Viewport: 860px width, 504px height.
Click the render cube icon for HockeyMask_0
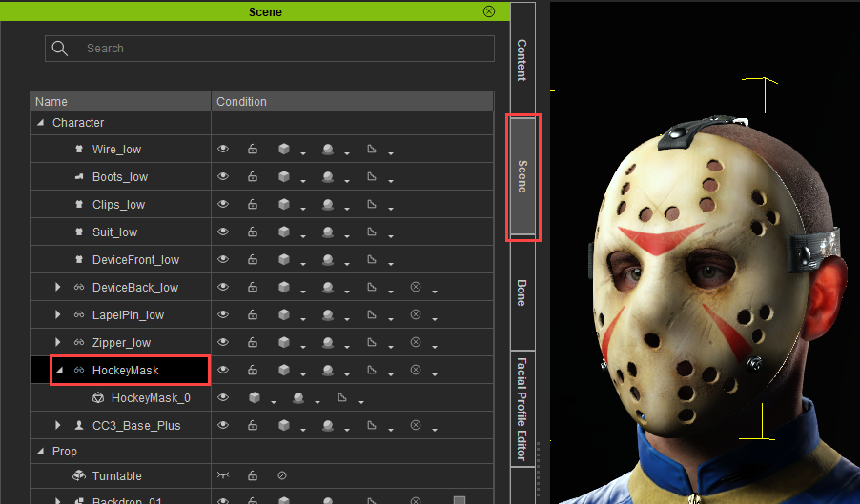255,398
